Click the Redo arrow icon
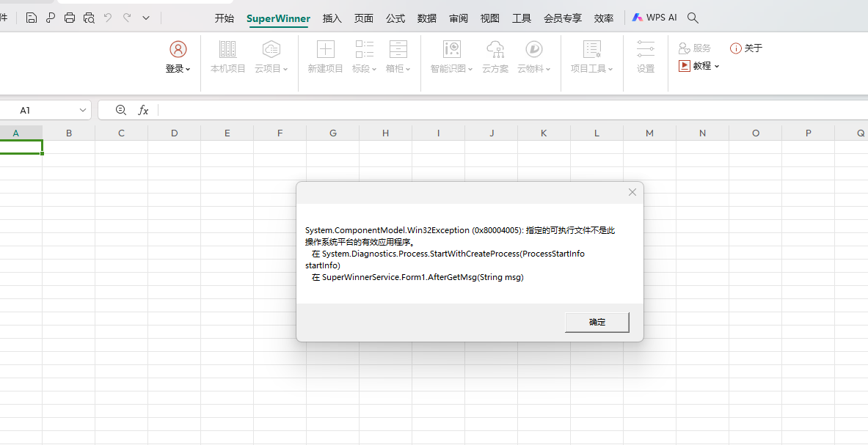The image size is (868, 445). pyautogui.click(x=127, y=18)
